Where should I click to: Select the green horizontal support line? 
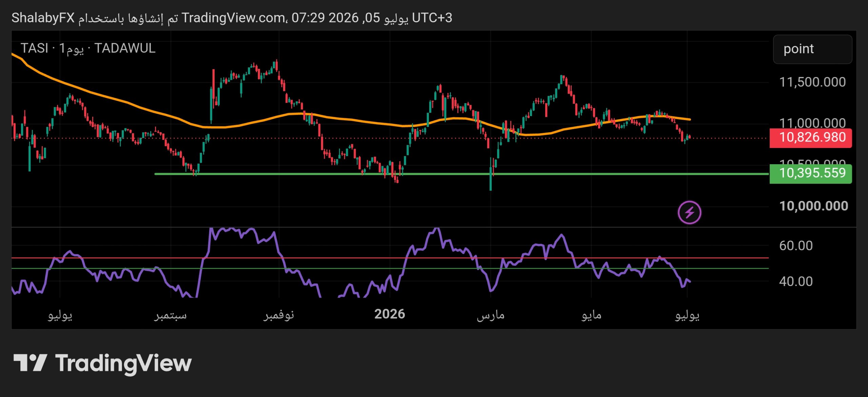pyautogui.click(x=461, y=174)
